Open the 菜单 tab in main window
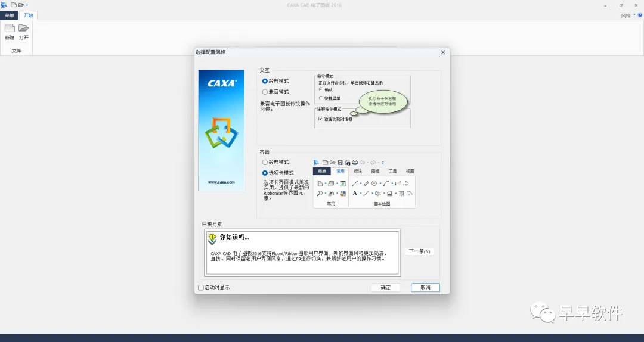The width and height of the screenshot is (644, 342). click(x=9, y=15)
